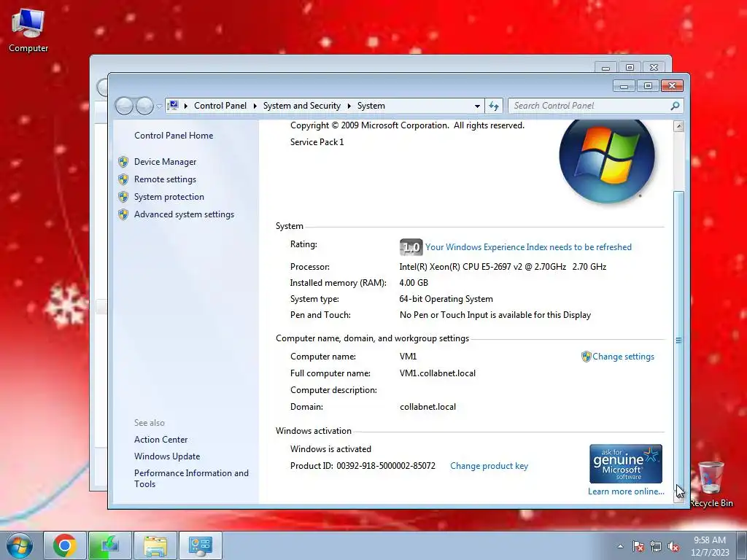Click Windows Experience Index needs refreshed link
The height and width of the screenshot is (560, 747).
528,247
